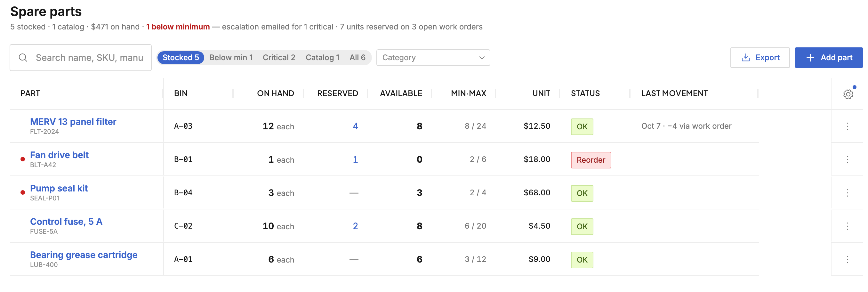868x292 pixels.
Task: Open MERV 13 panel filter part
Action: tap(73, 122)
